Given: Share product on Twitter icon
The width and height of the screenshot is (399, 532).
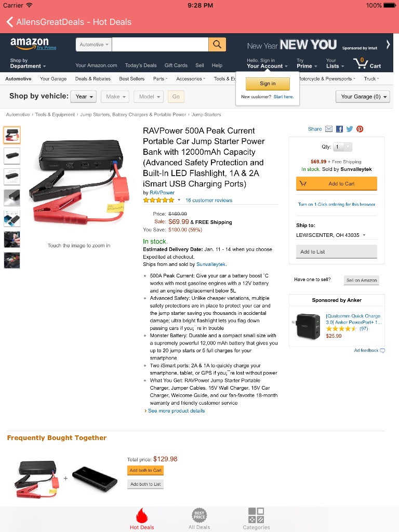Looking at the screenshot, I should tap(350, 129).
